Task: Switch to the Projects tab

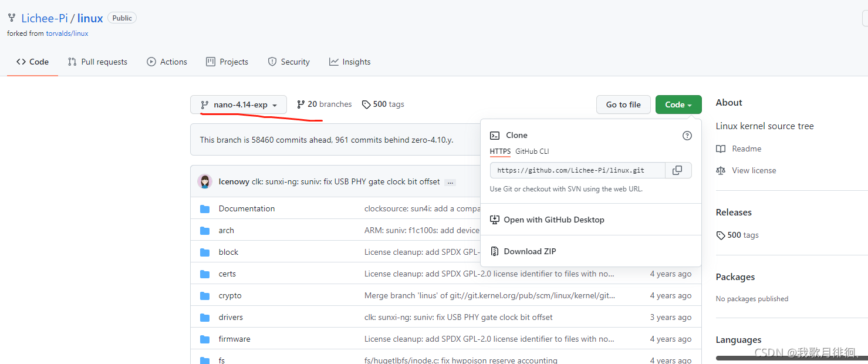Action: [227, 62]
